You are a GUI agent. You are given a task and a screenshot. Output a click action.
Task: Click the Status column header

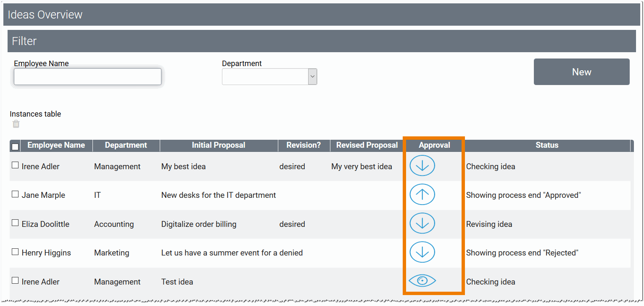(x=546, y=145)
